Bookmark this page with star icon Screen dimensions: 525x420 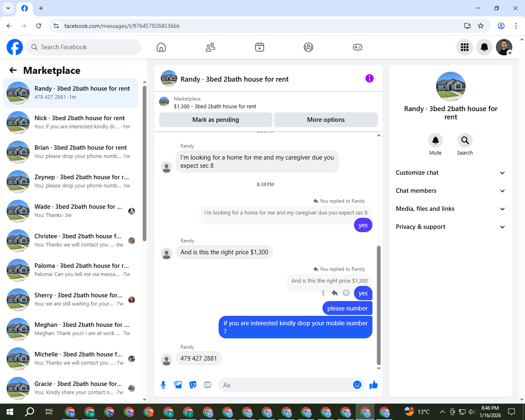[481, 26]
